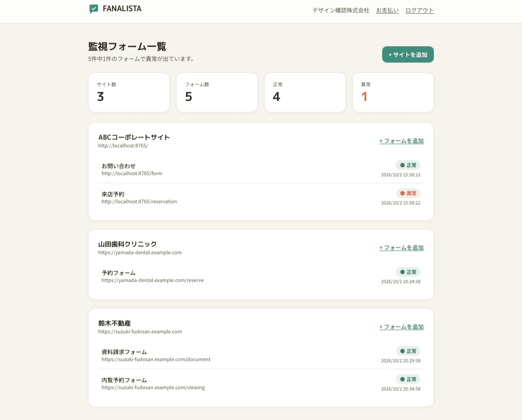Click the 5件中1件 anomaly summary sentence
522x420 pixels.
[x=142, y=59]
